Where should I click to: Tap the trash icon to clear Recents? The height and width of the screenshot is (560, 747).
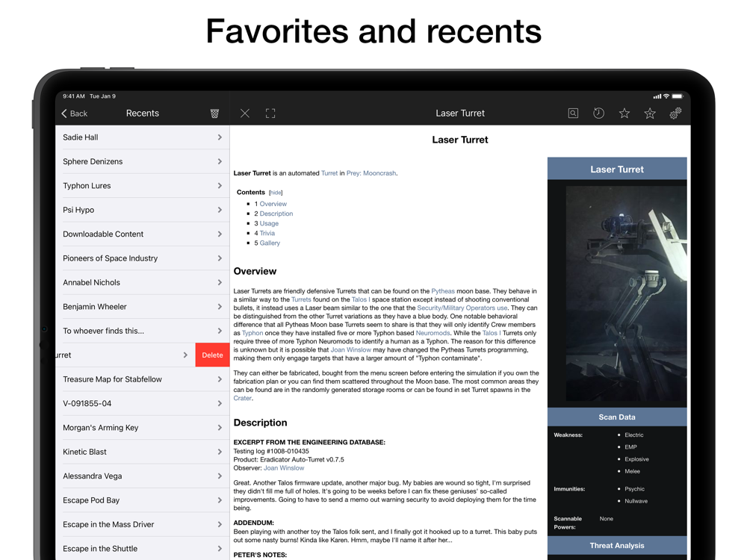pos(214,113)
